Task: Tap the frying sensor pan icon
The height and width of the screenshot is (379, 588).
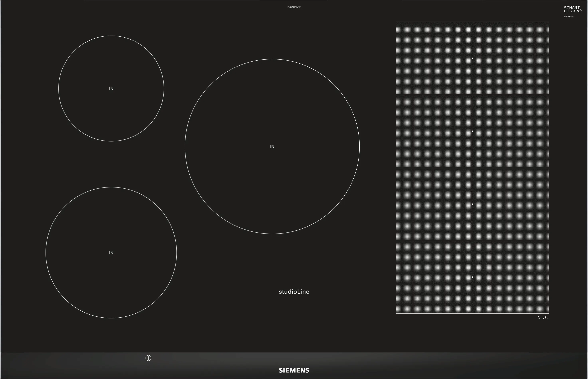Action: click(546, 318)
